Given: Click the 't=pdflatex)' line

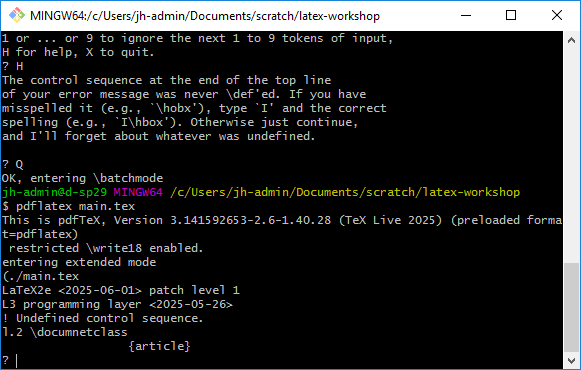Looking at the screenshot, I should tap(40, 234).
